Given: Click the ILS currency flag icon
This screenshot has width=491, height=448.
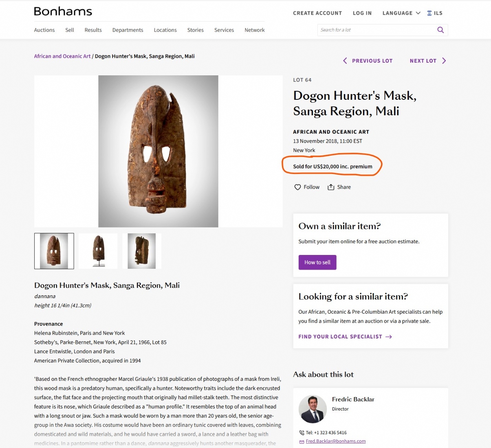Looking at the screenshot, I should tap(429, 13).
